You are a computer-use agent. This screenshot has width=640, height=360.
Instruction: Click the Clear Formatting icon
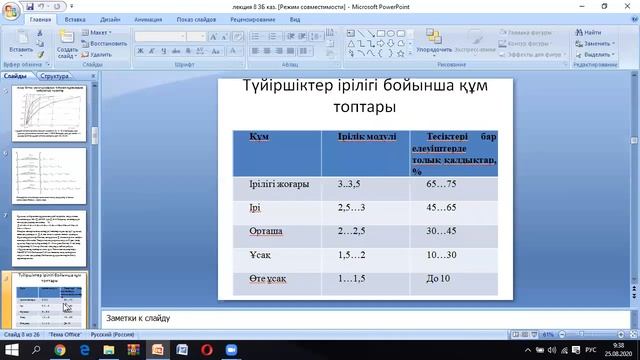(x=238, y=37)
